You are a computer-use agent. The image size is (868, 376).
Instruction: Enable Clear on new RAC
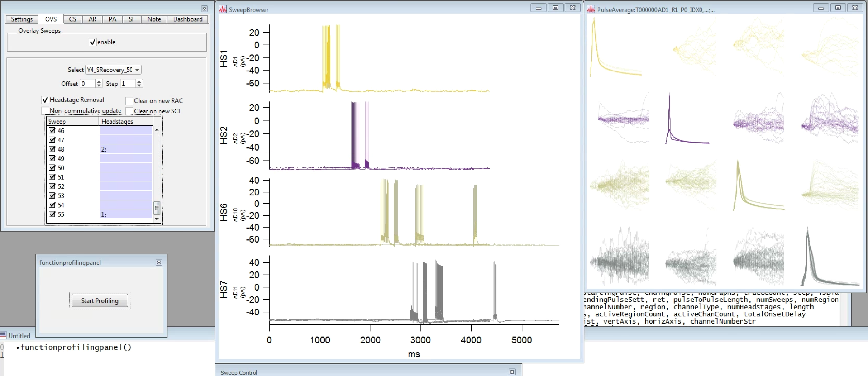click(129, 101)
